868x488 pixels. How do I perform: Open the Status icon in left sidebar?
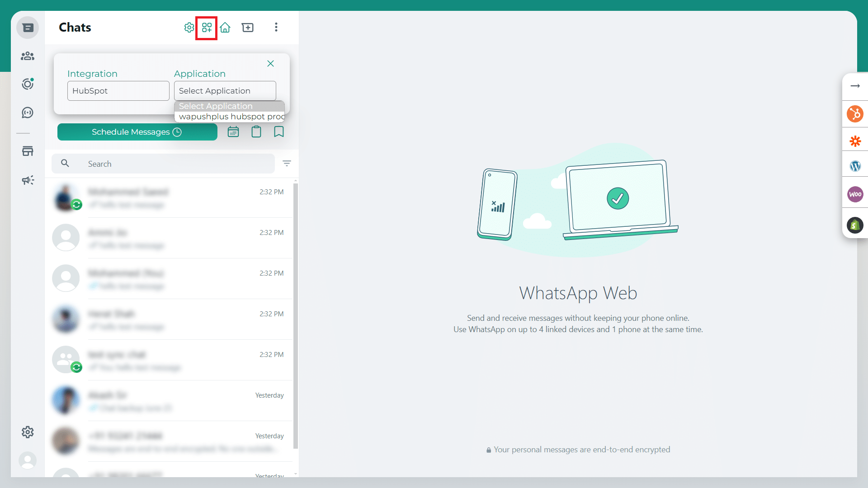(28, 84)
